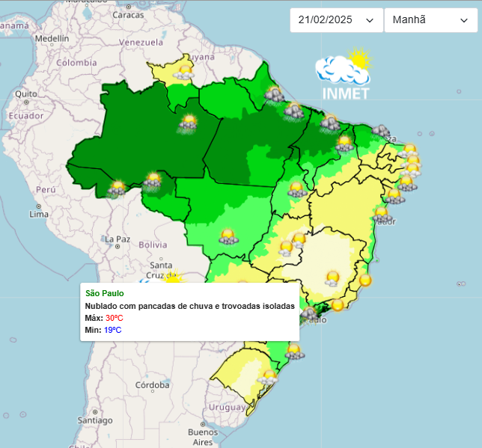Viewport: 482px width, 448px height.
Task: Select the Palmas weather icon in Tocantins
Action: 297,189
